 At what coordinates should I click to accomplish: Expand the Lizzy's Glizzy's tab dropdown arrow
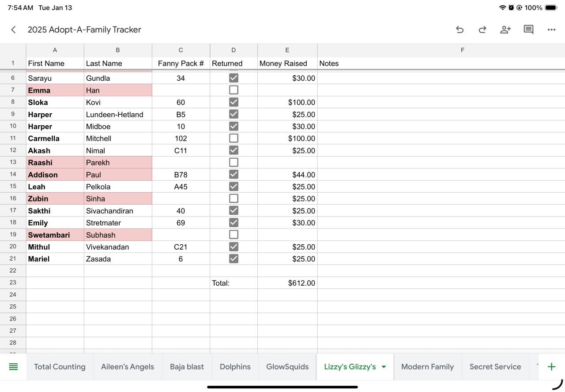point(384,367)
